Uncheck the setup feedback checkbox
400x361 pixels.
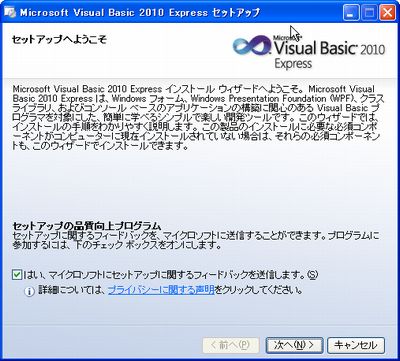pos(16,275)
